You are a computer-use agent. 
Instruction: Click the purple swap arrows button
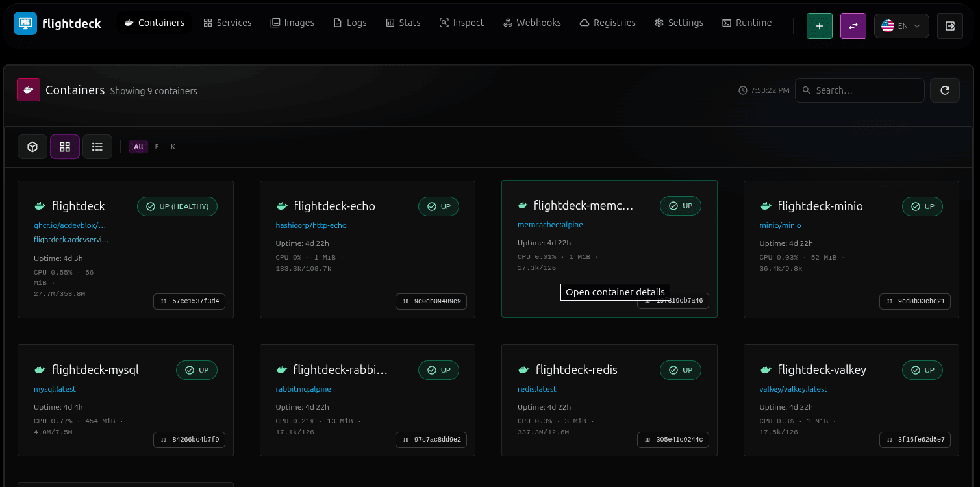tap(853, 26)
